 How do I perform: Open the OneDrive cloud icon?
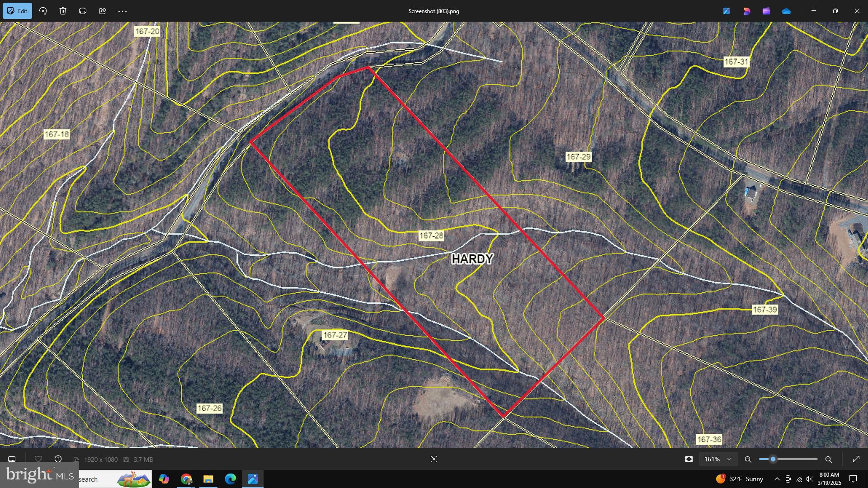click(x=786, y=11)
